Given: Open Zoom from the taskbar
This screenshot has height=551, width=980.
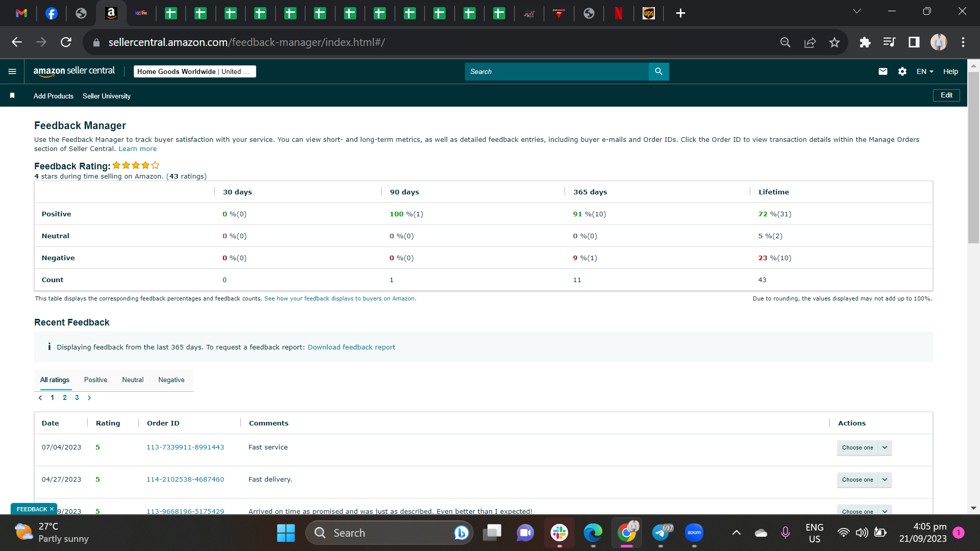Looking at the screenshot, I should point(694,533).
